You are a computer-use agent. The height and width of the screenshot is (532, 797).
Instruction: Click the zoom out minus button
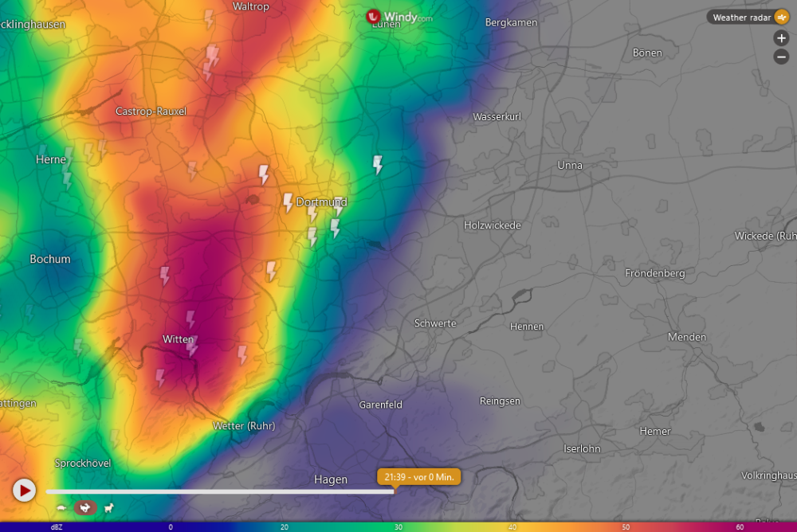[781, 57]
